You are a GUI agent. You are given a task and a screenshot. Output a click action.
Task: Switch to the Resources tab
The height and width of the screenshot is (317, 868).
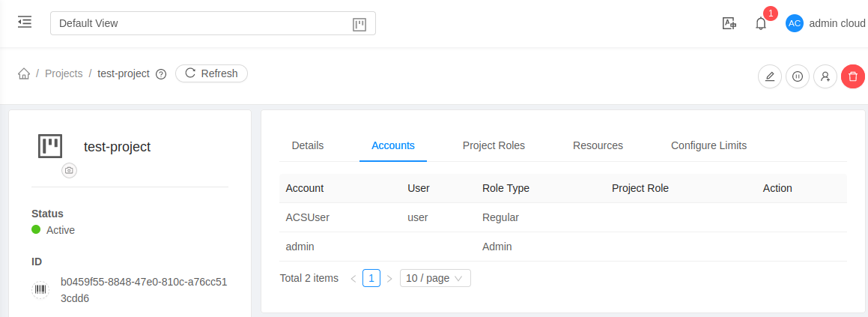click(598, 145)
